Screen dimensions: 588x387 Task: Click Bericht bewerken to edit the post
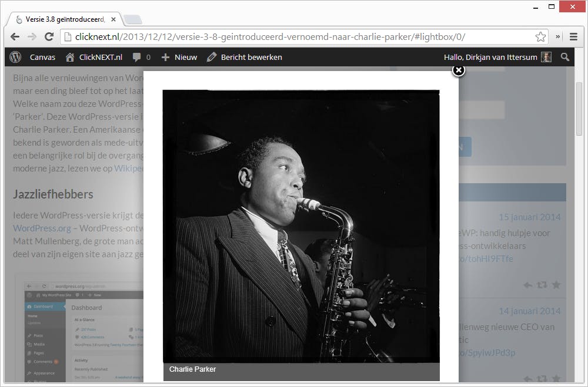pos(251,58)
